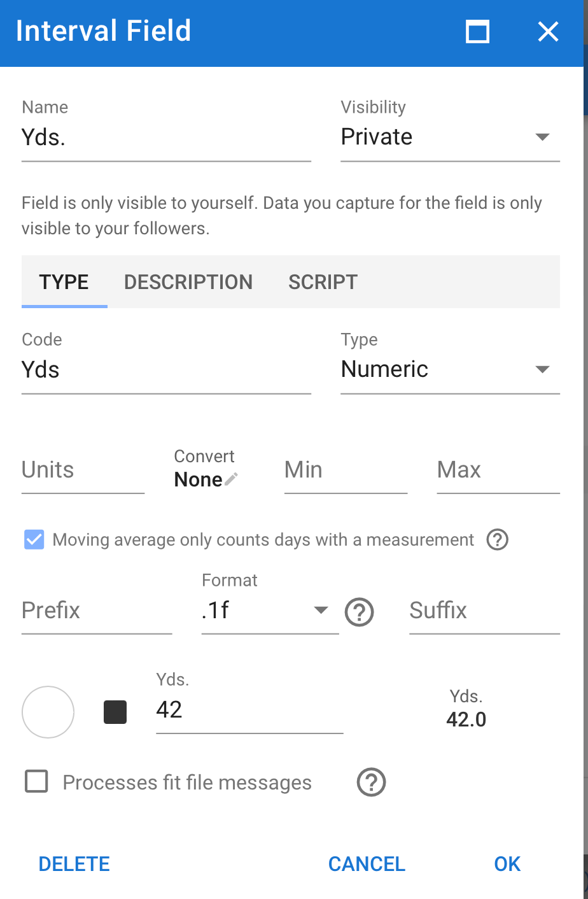Expand the Format .1f dropdown
This screenshot has height=899, width=588.
[270, 611]
